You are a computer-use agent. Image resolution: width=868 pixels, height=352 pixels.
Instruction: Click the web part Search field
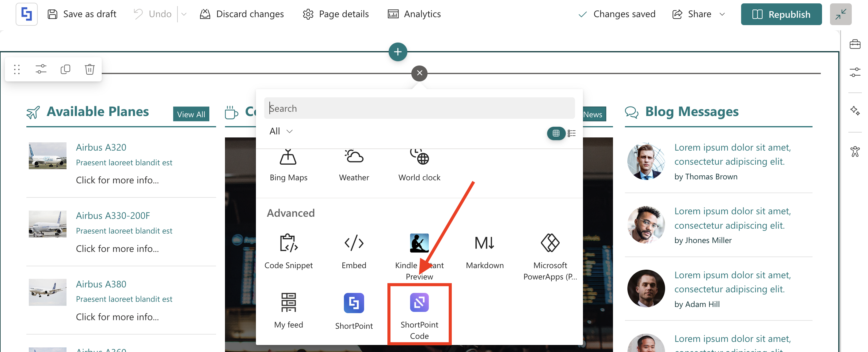coord(419,108)
